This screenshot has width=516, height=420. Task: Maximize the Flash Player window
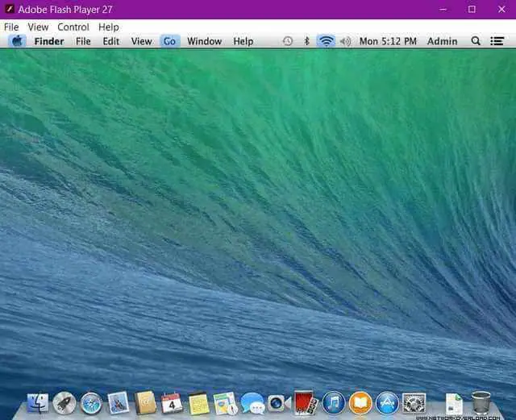click(472, 9)
